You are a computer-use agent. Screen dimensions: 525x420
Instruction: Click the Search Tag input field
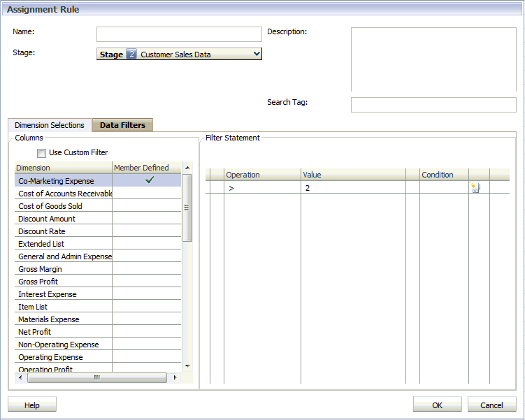433,105
